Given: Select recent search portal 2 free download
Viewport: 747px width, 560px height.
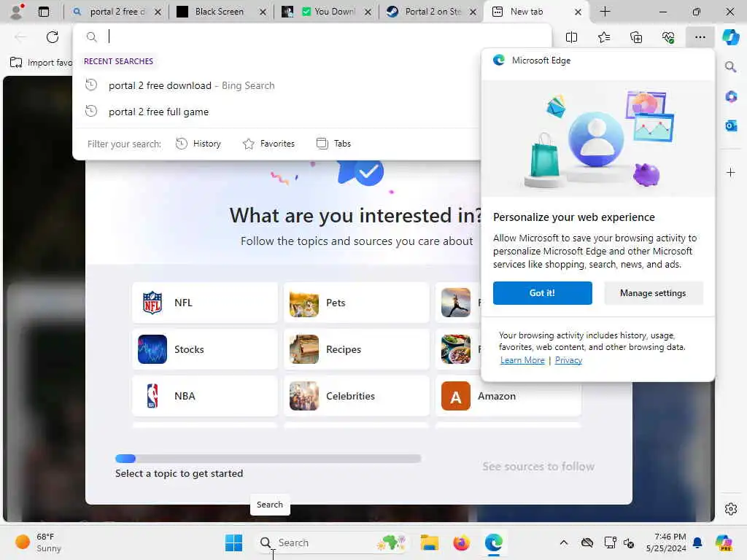Looking at the screenshot, I should [276, 86].
